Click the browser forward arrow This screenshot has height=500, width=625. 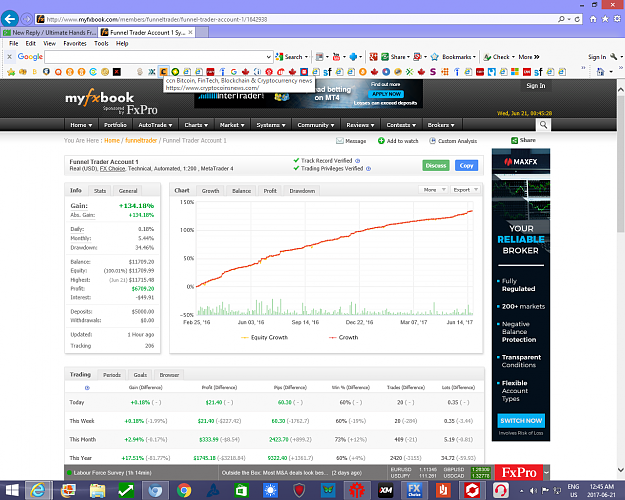coord(27,19)
